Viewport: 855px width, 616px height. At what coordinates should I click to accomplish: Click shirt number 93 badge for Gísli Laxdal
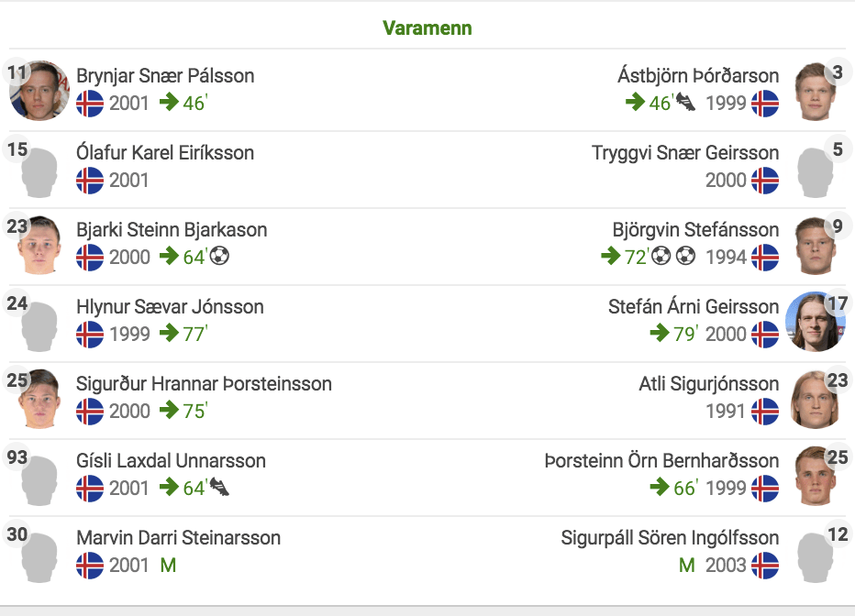[x=17, y=457]
